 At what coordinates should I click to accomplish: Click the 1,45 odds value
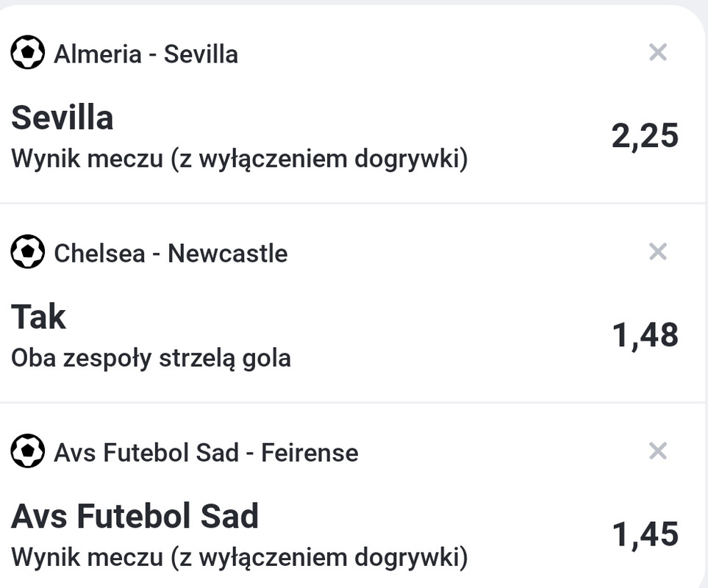point(645,534)
